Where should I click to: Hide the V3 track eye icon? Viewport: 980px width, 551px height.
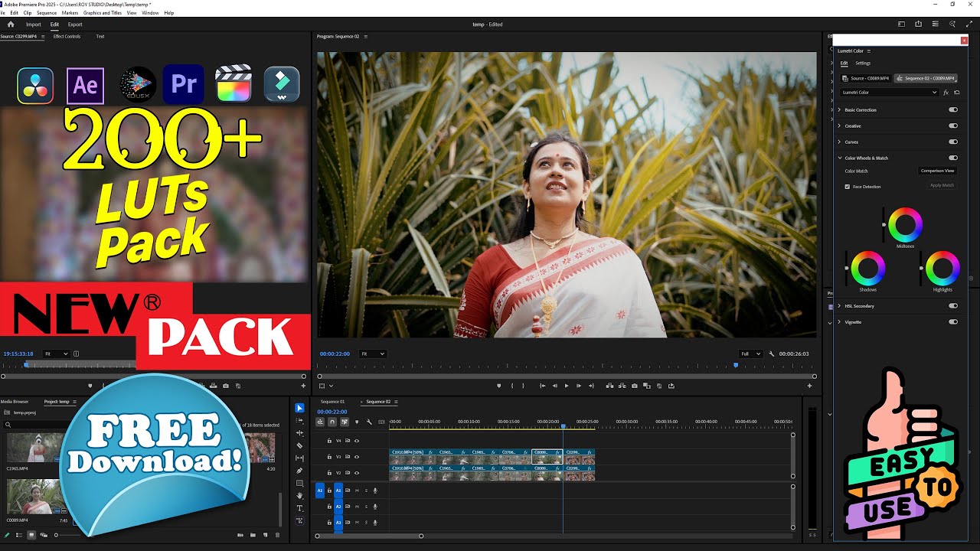[x=357, y=457]
